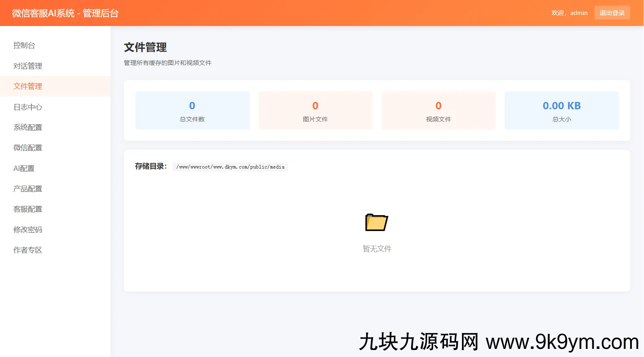The height and width of the screenshot is (357, 644).
Task: Open 控制台 in the sidebar
Action: pos(24,45)
